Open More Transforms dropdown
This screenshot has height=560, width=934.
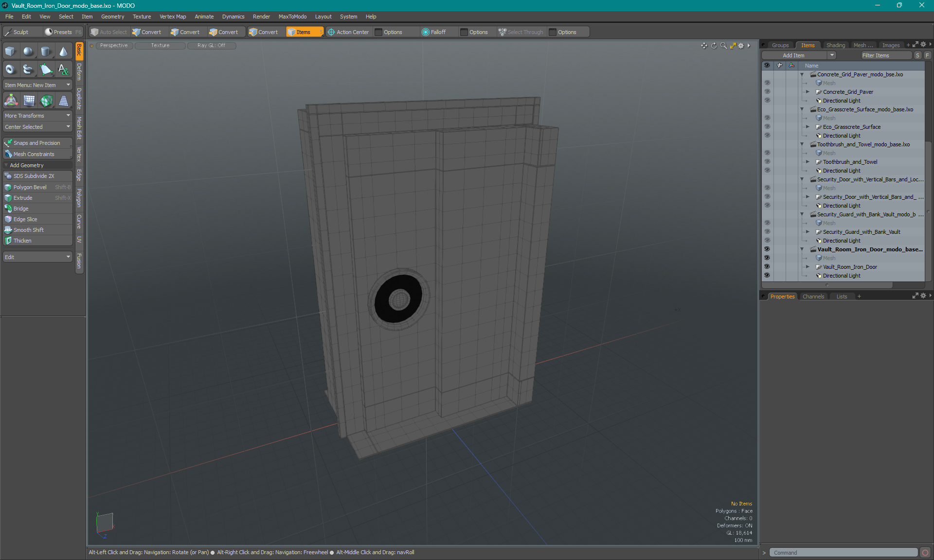(37, 116)
